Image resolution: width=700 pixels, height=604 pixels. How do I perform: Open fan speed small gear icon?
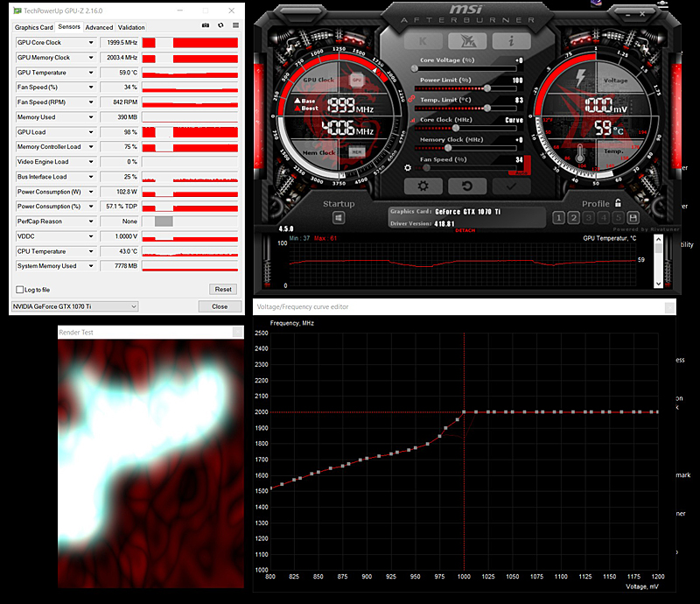408,168
